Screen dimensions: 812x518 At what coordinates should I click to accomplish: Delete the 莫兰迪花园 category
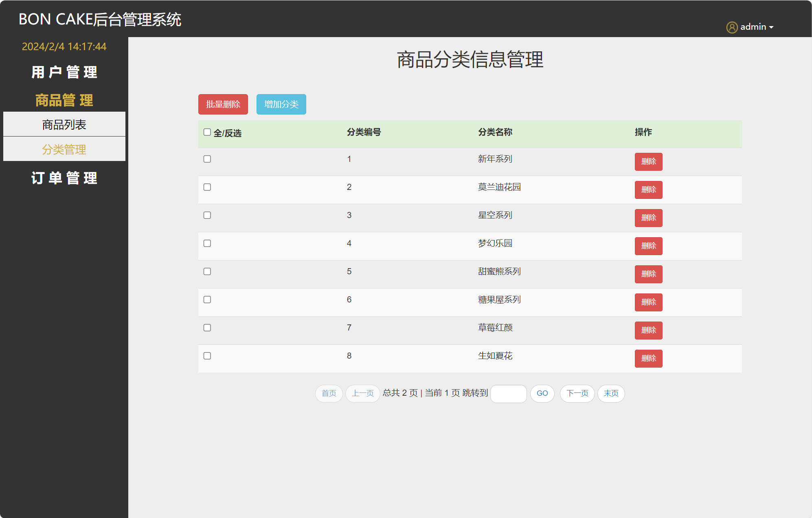(648, 190)
